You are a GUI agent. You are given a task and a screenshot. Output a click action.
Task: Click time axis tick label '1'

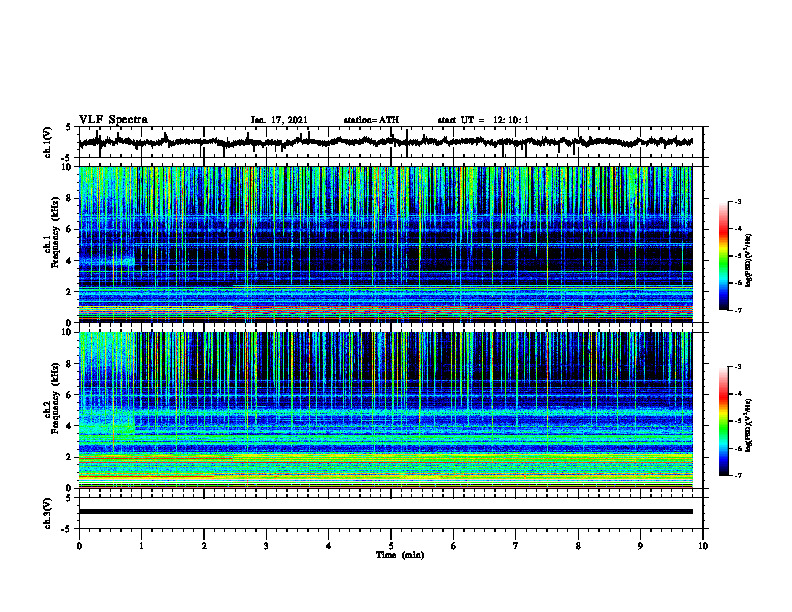click(x=141, y=546)
